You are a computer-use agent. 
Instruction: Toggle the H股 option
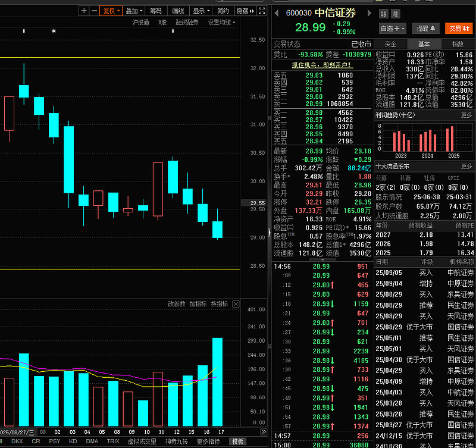(x=162, y=22)
